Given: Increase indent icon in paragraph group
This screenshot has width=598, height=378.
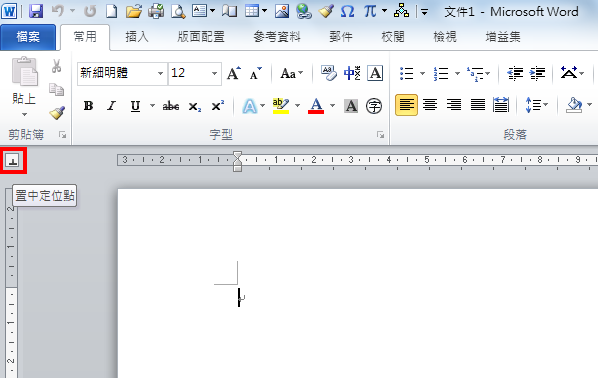Looking at the screenshot, I should (x=537, y=73).
